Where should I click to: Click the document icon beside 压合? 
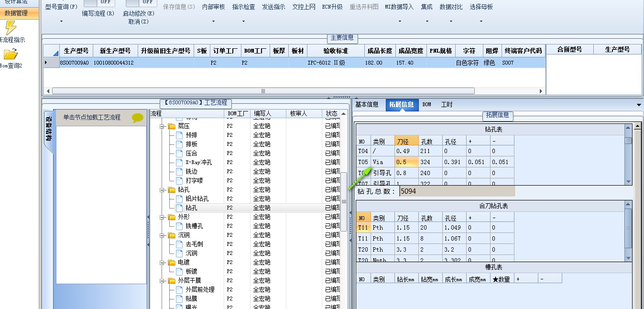179,154
